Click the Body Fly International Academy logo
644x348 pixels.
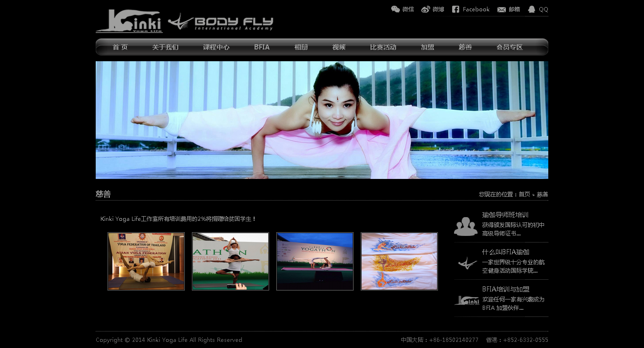221,22
